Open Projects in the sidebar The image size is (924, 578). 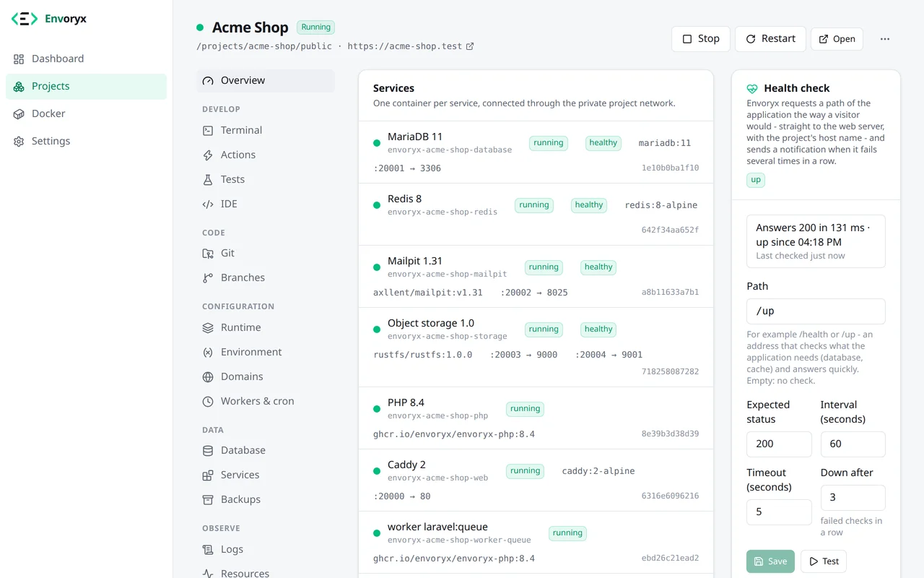(86, 86)
